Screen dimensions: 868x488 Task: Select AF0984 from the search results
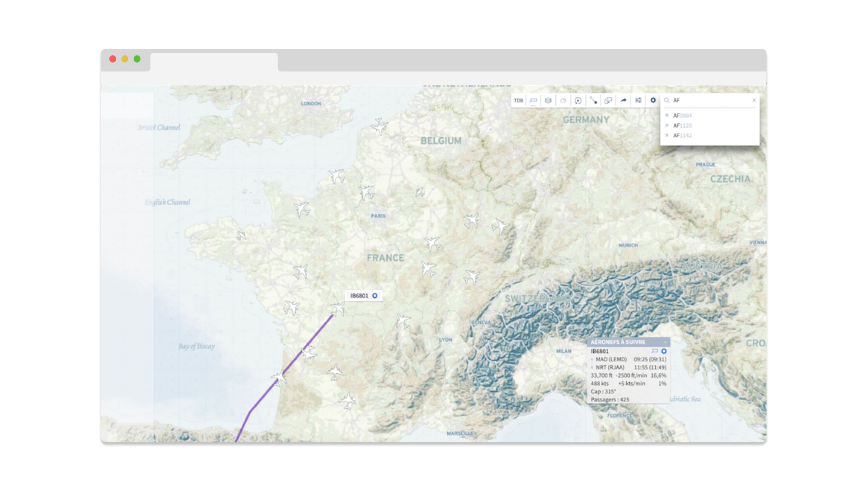coord(682,116)
